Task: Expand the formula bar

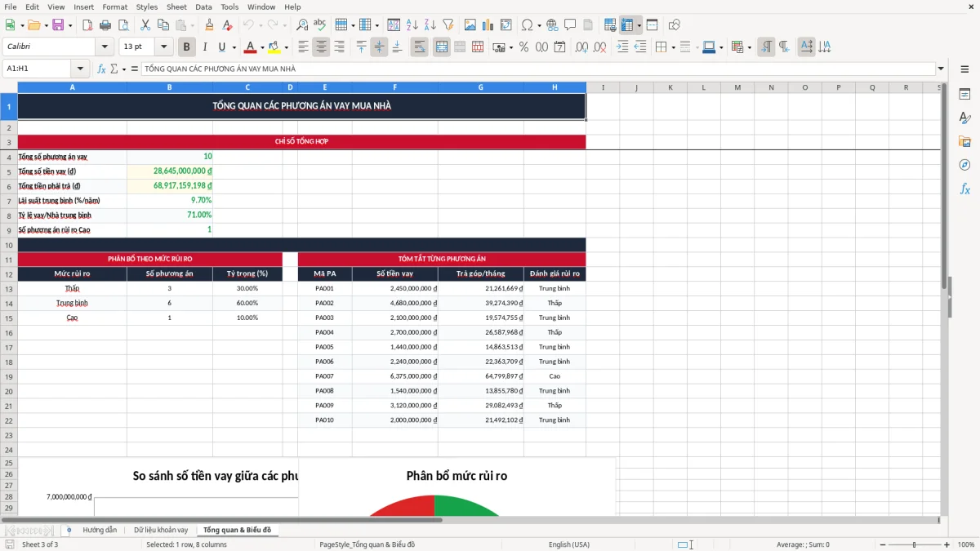Action: [x=941, y=69]
